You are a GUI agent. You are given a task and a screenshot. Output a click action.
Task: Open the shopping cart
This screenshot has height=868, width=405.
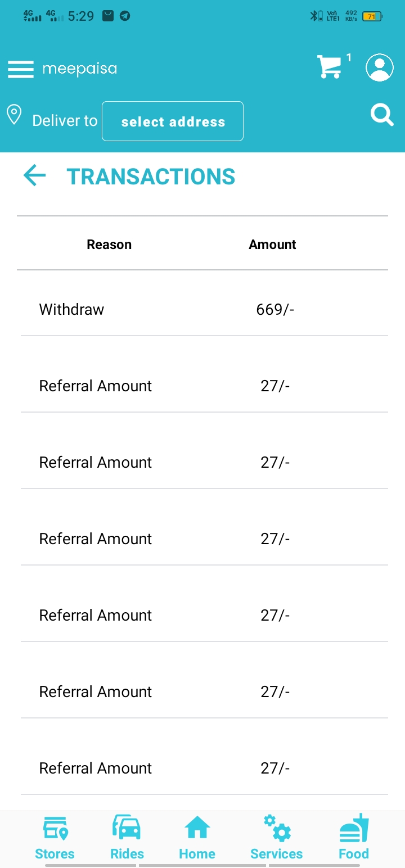(x=330, y=66)
